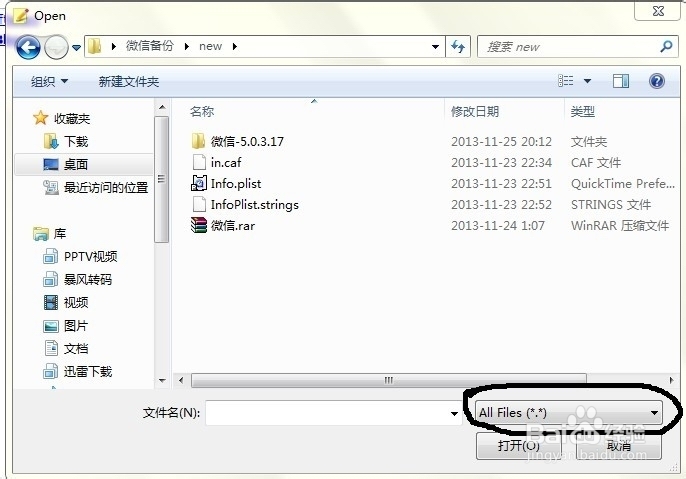The height and width of the screenshot is (479, 686).
Task: Click the Refresh button
Action: [x=458, y=46]
